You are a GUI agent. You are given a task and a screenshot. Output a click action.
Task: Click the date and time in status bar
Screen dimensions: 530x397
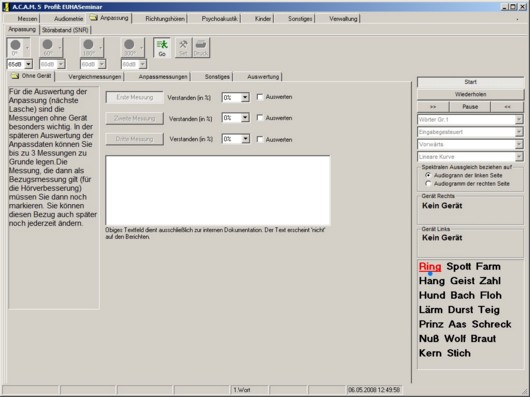374,390
